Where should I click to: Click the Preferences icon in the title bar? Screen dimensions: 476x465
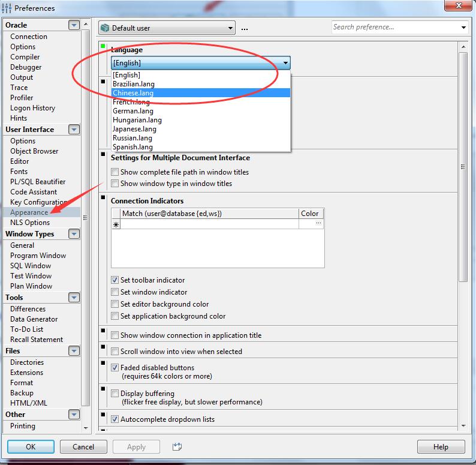pos(7,8)
